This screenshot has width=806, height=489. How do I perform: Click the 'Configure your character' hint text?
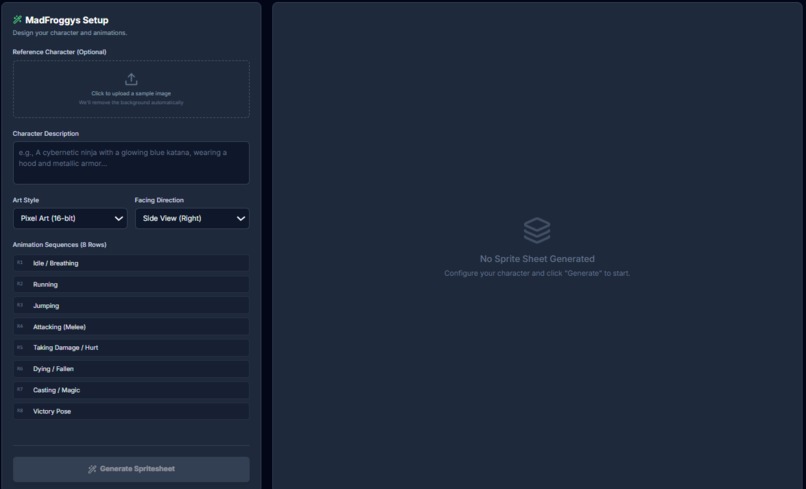click(537, 273)
